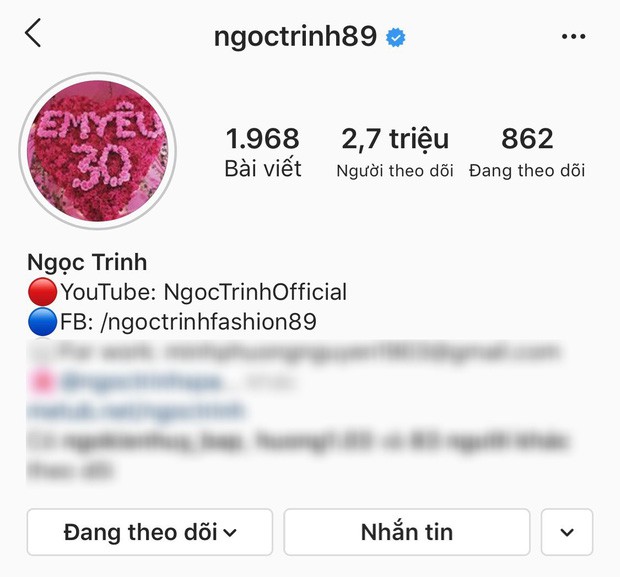The image size is (620, 577).
Task: Tap the blurred followed-by mutual followers text
Action: coord(297,456)
